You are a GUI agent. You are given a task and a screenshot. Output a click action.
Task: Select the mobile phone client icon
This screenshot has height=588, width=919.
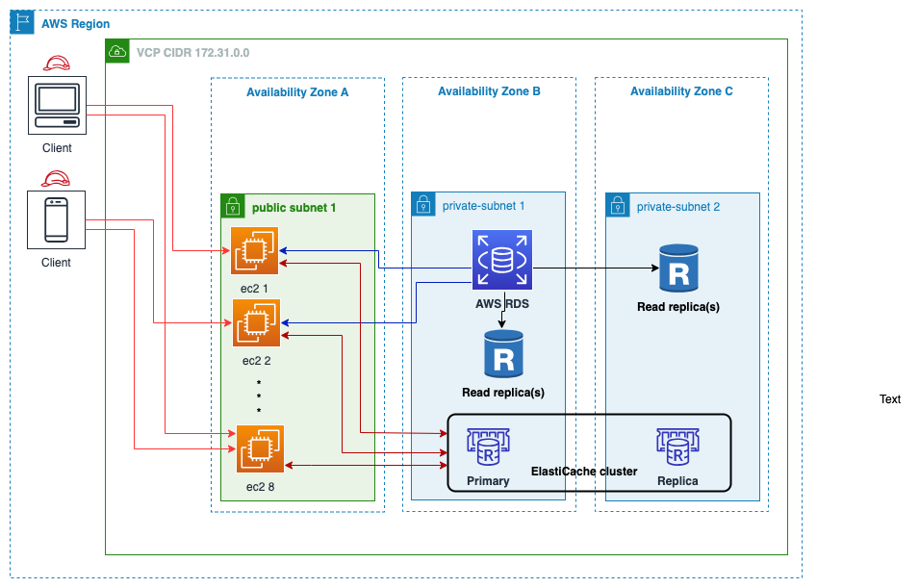pos(56,219)
